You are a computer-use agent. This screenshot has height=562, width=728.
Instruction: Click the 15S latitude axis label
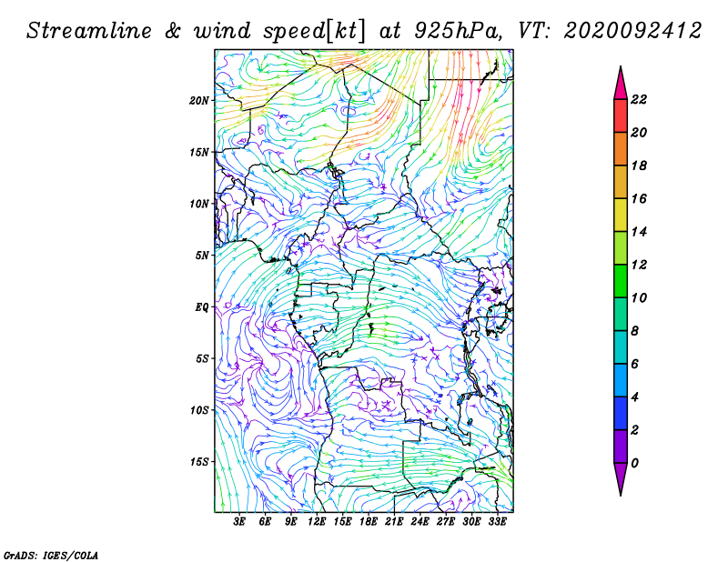199,462
